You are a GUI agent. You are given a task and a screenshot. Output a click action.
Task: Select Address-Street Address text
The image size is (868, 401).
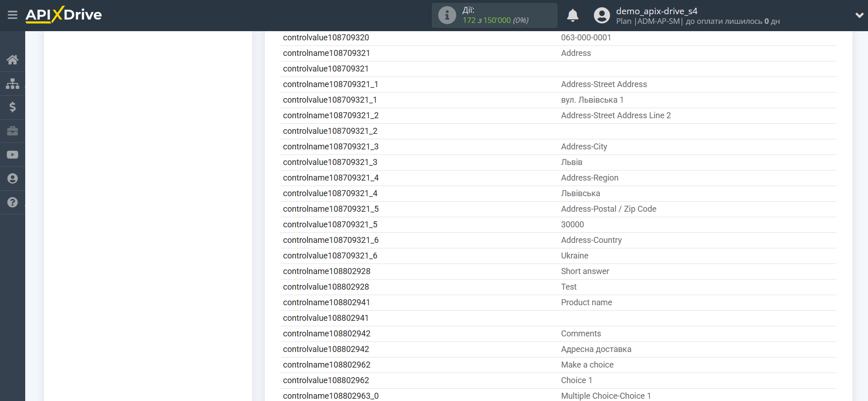[604, 84]
